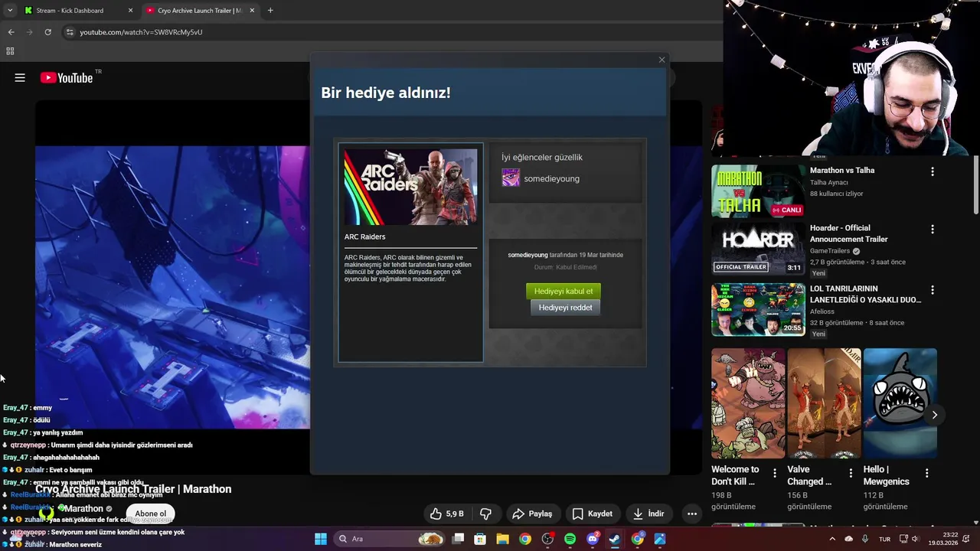This screenshot has width=980, height=551.
Task: Subscribe with Abone ol button
Action: pyautogui.click(x=151, y=514)
